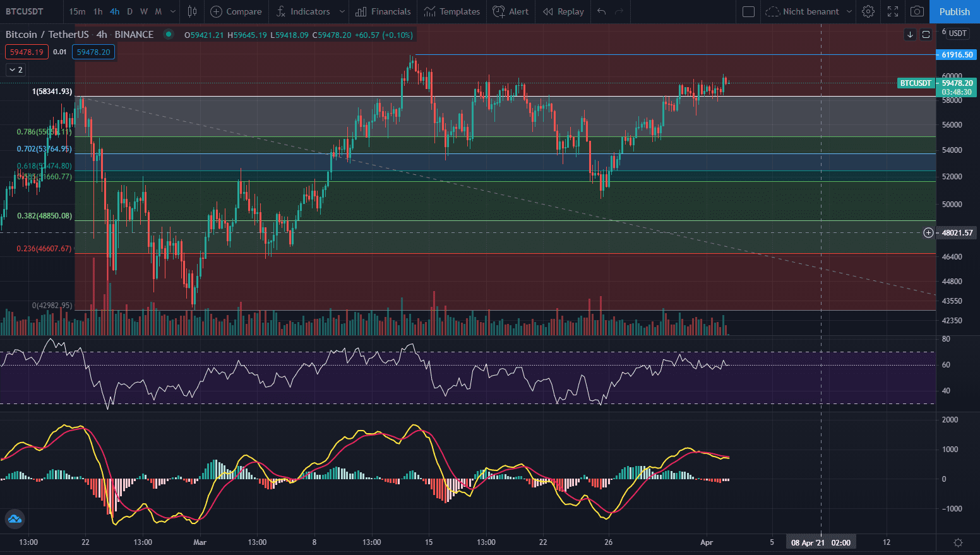Maximize chart pane using the square icon

click(926, 34)
